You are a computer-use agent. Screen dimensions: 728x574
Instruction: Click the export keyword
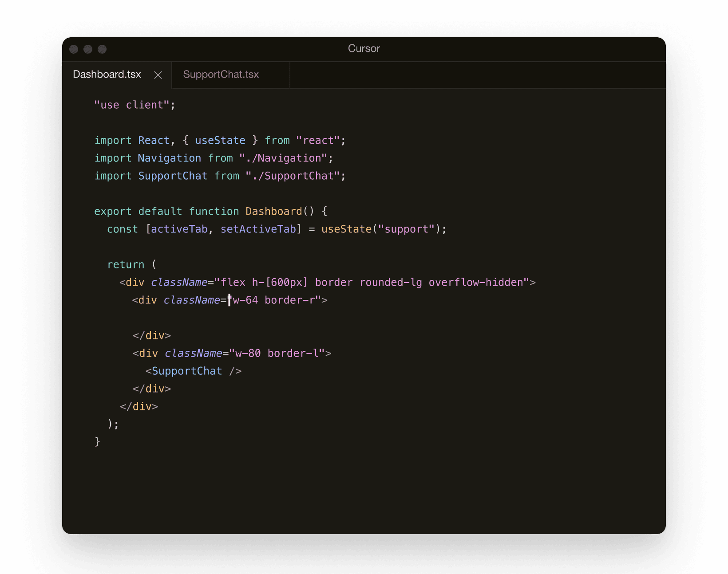pyautogui.click(x=113, y=212)
